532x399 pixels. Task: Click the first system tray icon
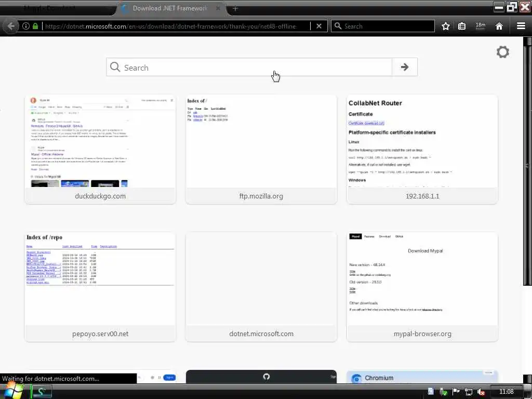[x=431, y=392]
